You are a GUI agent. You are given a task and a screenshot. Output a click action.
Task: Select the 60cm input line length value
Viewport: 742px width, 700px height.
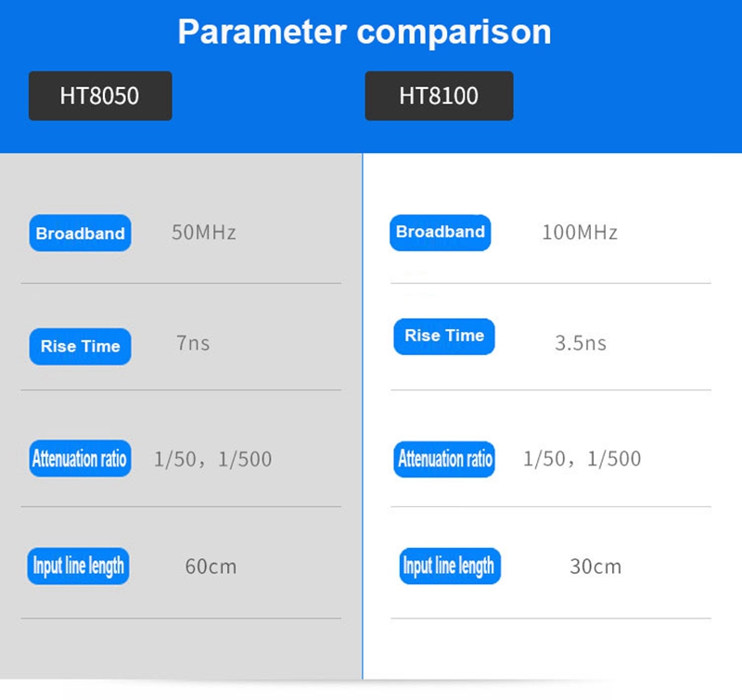pos(211,566)
